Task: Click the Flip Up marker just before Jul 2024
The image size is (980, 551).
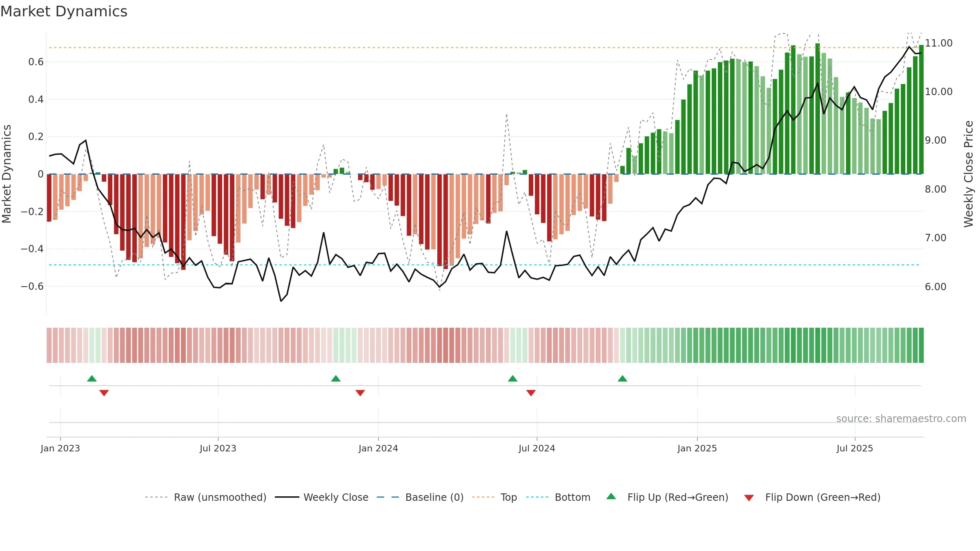Action: pyautogui.click(x=513, y=378)
